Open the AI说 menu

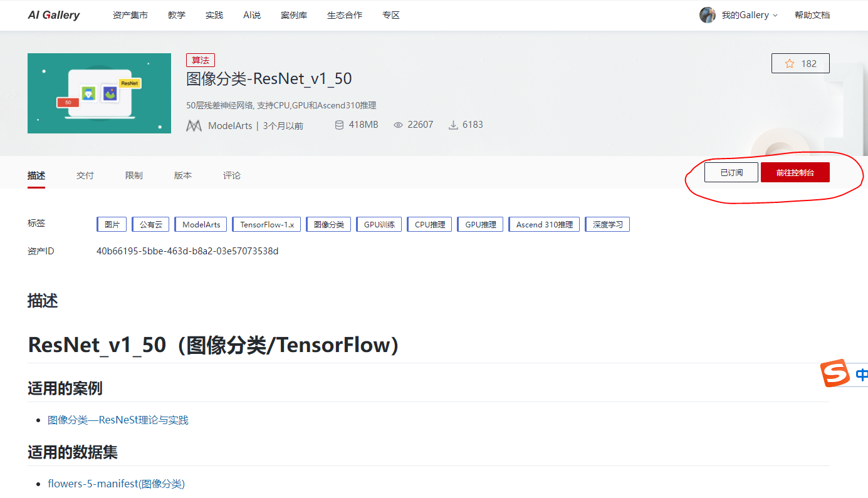252,15
